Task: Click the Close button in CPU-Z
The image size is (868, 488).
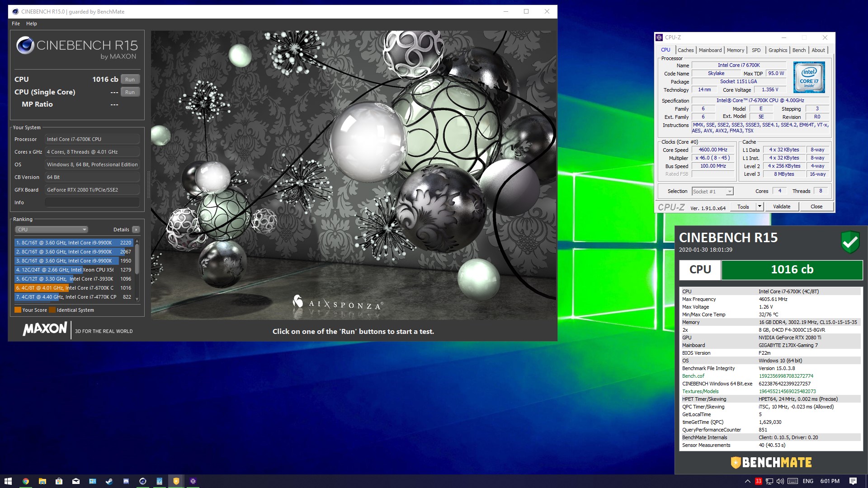Action: pyautogui.click(x=816, y=206)
